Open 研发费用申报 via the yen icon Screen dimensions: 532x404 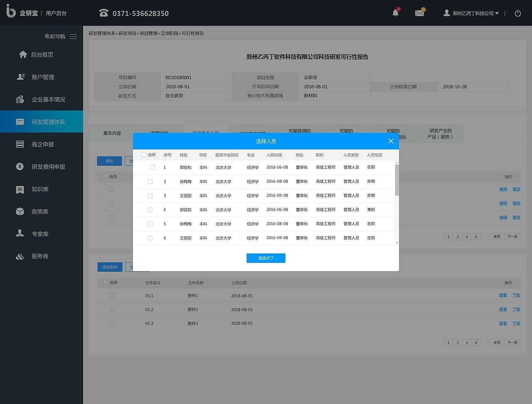[x=20, y=166]
